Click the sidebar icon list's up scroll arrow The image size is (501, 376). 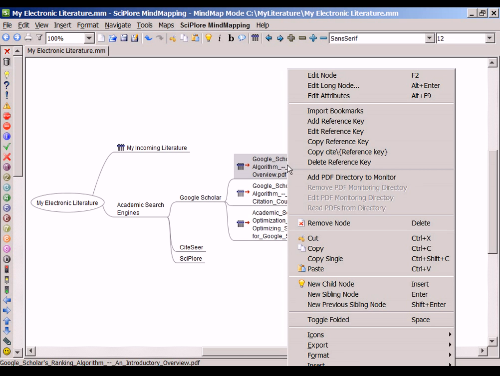coord(18,51)
